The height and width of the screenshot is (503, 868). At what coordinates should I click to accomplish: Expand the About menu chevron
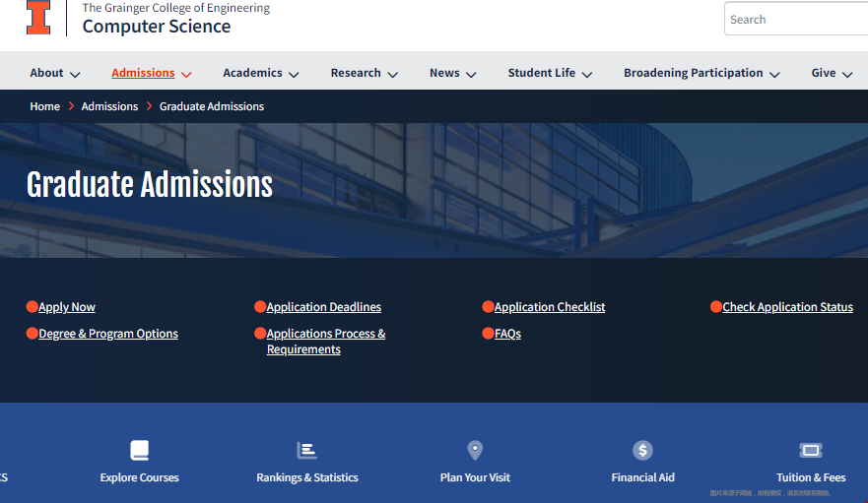pyautogui.click(x=76, y=75)
